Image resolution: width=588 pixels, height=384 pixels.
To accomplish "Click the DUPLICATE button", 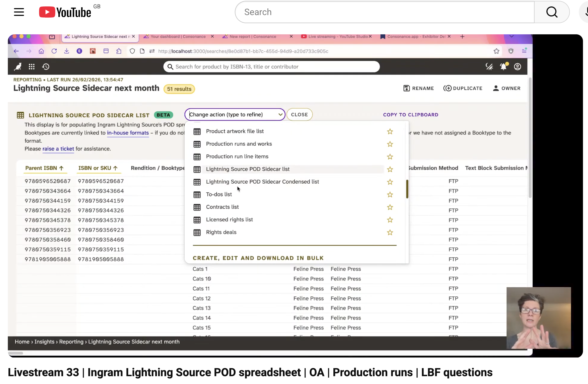I will (x=463, y=88).
